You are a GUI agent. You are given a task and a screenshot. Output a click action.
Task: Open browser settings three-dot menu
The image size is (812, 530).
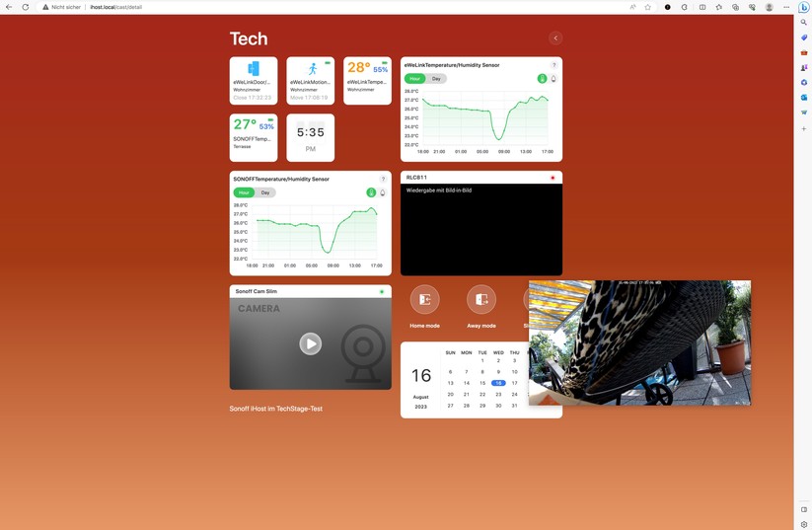click(x=786, y=7)
